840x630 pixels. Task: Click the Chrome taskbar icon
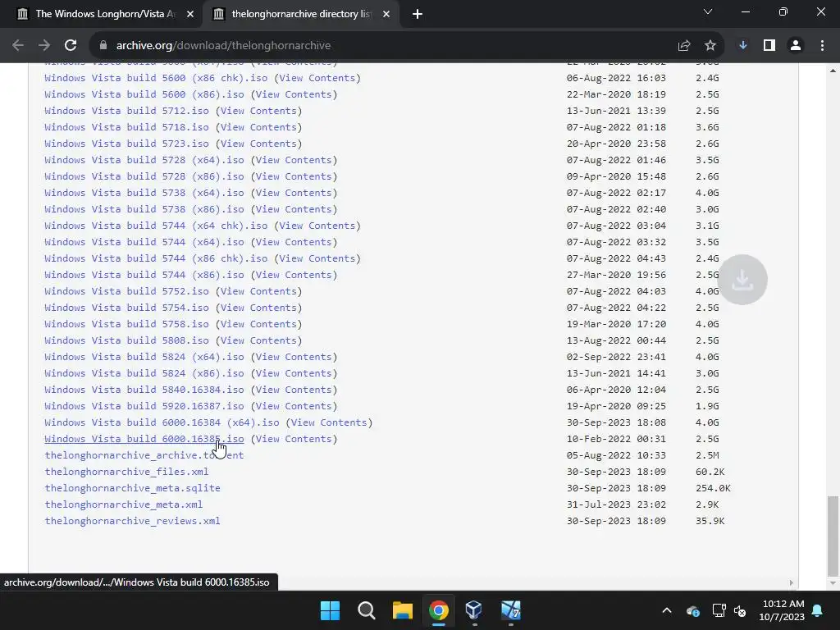[438, 610]
